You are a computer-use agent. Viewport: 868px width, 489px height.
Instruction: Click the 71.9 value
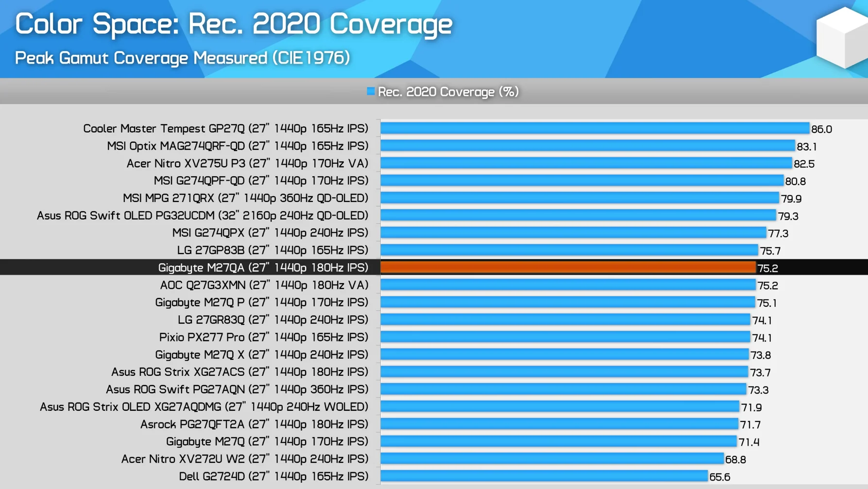click(751, 407)
